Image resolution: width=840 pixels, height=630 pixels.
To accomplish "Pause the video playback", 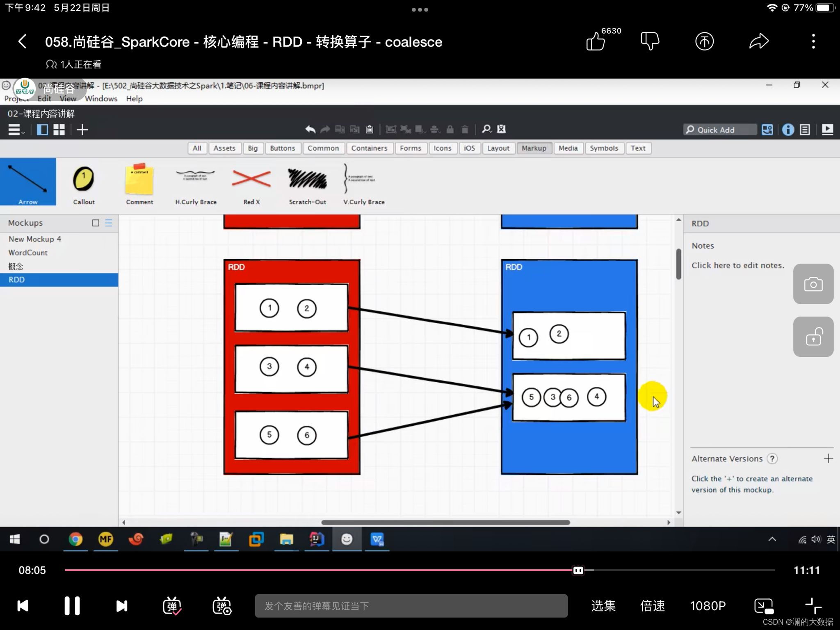I will pyautogui.click(x=72, y=606).
